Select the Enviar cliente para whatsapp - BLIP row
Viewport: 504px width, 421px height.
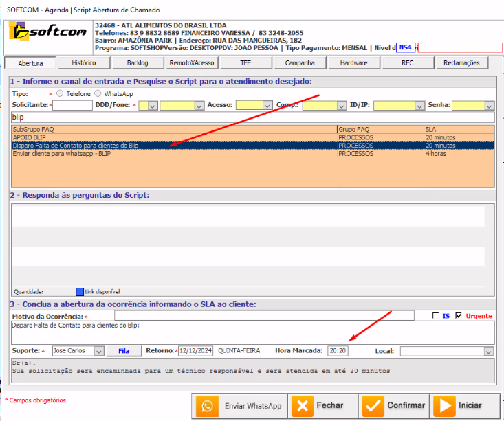click(x=62, y=154)
